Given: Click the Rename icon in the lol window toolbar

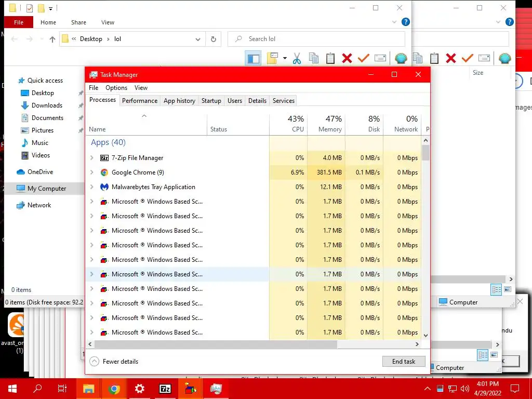Looking at the screenshot, I should (x=380, y=58).
